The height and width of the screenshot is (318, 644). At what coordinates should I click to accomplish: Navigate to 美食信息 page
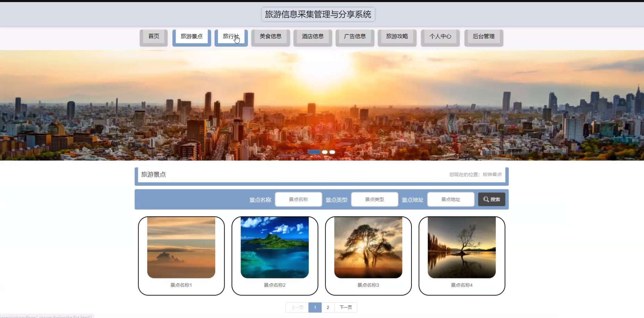pos(270,36)
